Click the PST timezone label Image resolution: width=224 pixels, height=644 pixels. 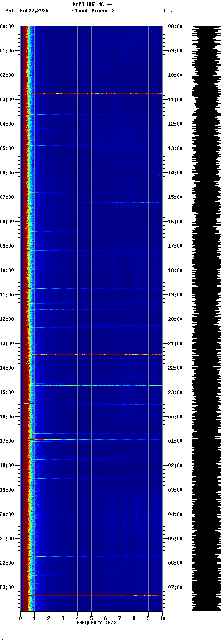click(x=10, y=11)
